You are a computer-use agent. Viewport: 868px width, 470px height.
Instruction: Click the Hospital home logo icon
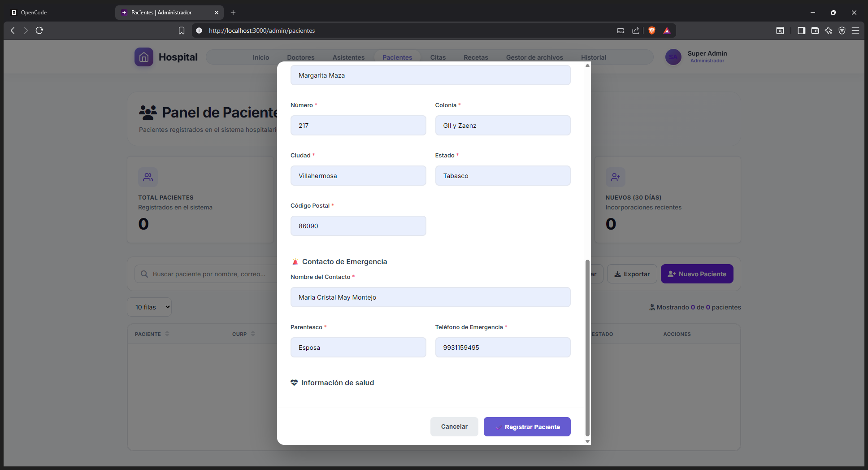pyautogui.click(x=144, y=57)
